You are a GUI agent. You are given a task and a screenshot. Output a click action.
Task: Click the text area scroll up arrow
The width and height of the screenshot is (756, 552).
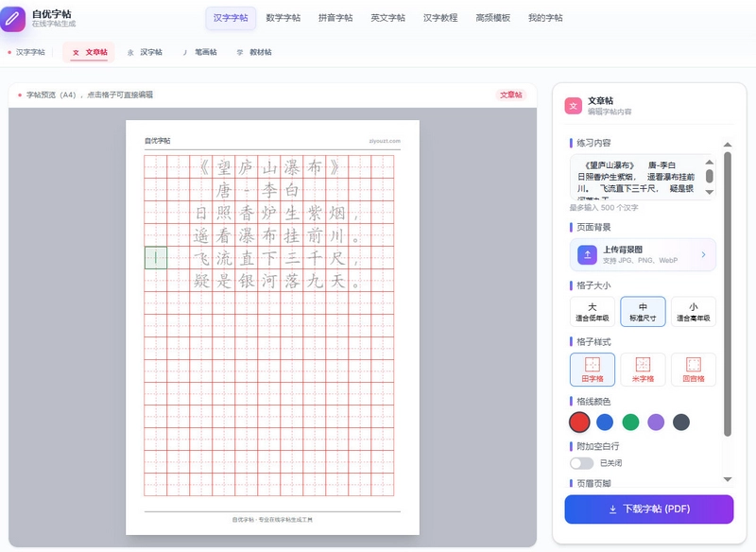[x=710, y=162]
